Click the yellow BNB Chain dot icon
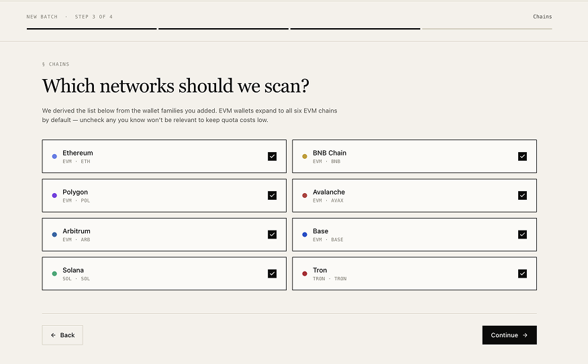This screenshot has width=588, height=364. (305, 156)
